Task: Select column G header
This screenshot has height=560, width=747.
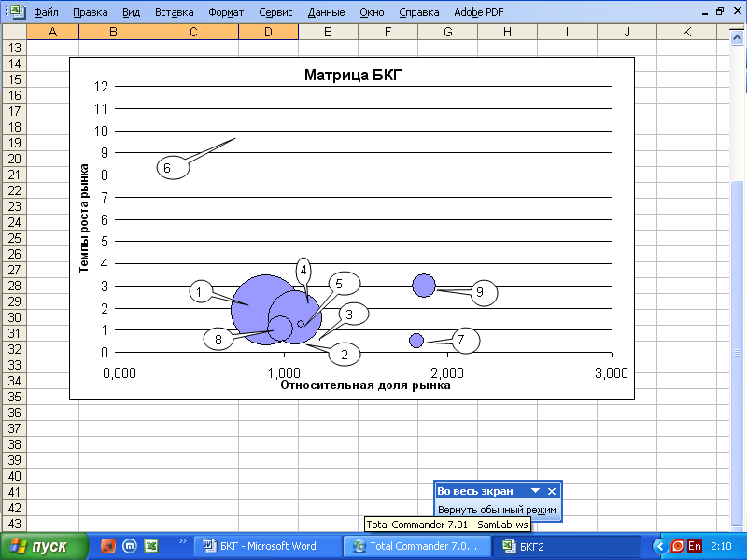Action: coord(448,32)
